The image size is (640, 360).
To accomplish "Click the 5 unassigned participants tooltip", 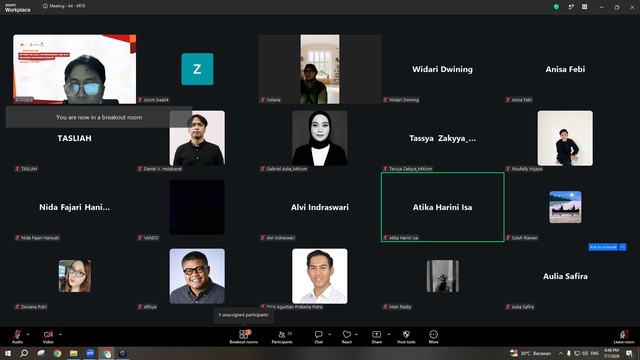I will 243,315.
